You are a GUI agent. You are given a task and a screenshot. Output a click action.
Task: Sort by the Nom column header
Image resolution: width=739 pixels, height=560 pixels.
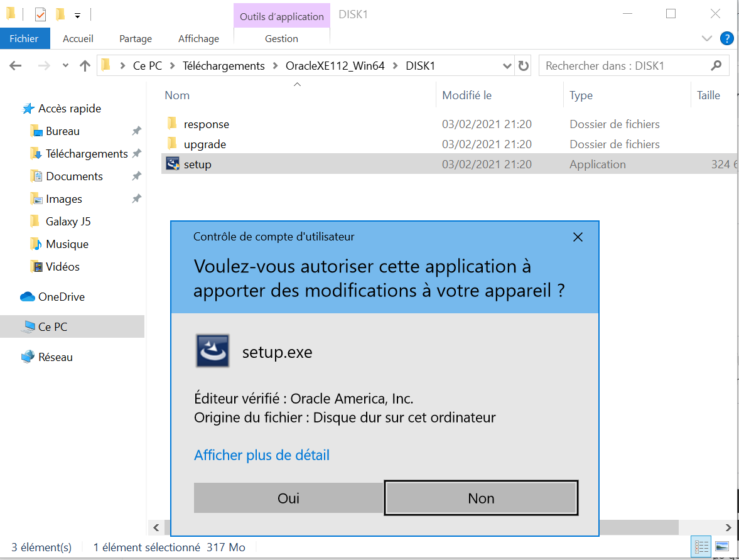point(177,95)
